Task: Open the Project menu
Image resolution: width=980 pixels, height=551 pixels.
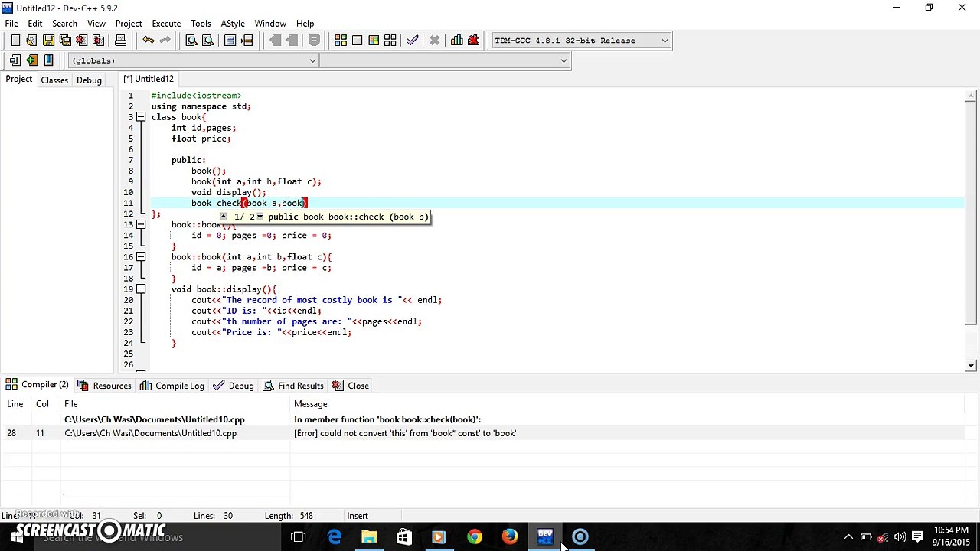Action: point(129,24)
